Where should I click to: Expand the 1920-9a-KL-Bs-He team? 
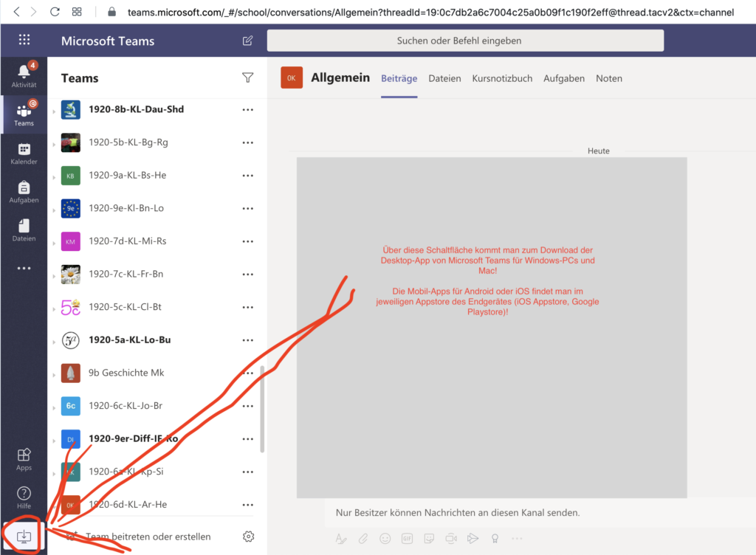[54, 177]
